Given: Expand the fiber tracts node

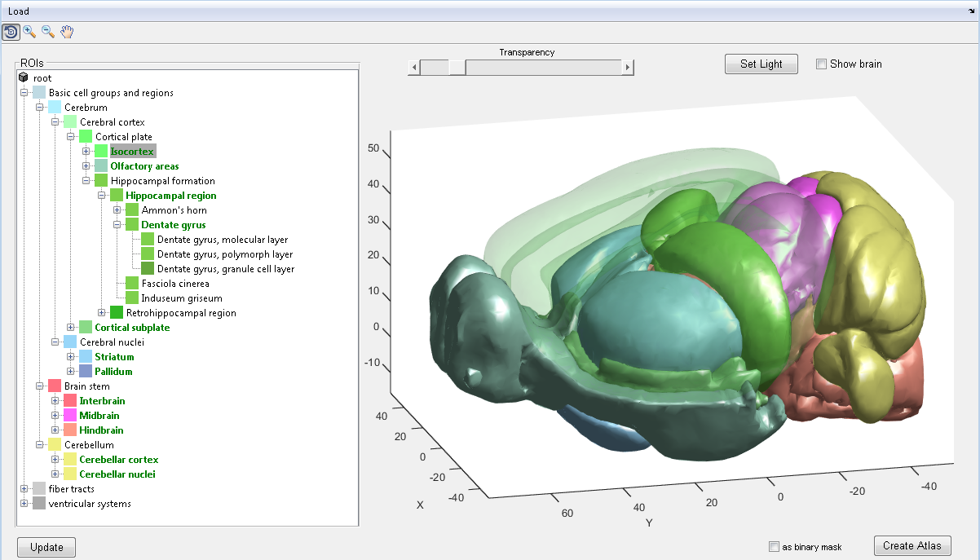Looking at the screenshot, I should click(x=24, y=489).
